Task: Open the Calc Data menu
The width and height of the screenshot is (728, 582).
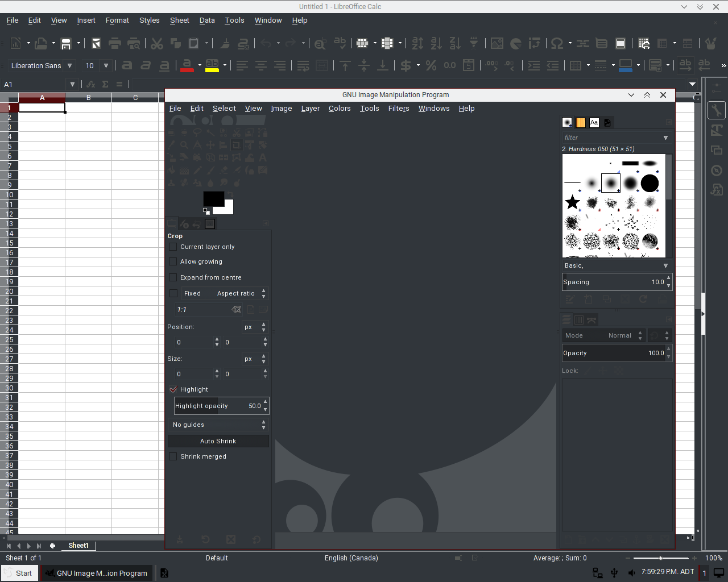Action: click(x=207, y=20)
